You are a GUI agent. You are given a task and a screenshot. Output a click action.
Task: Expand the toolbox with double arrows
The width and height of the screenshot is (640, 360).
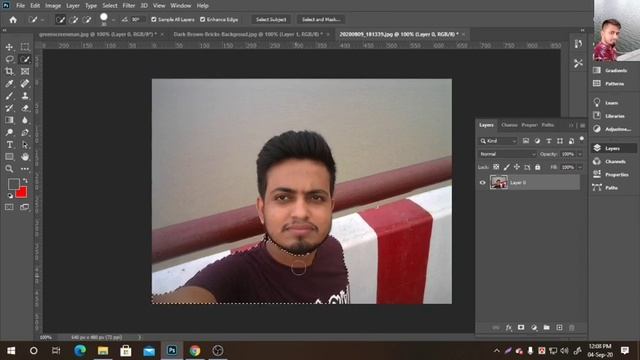click(x=4, y=30)
